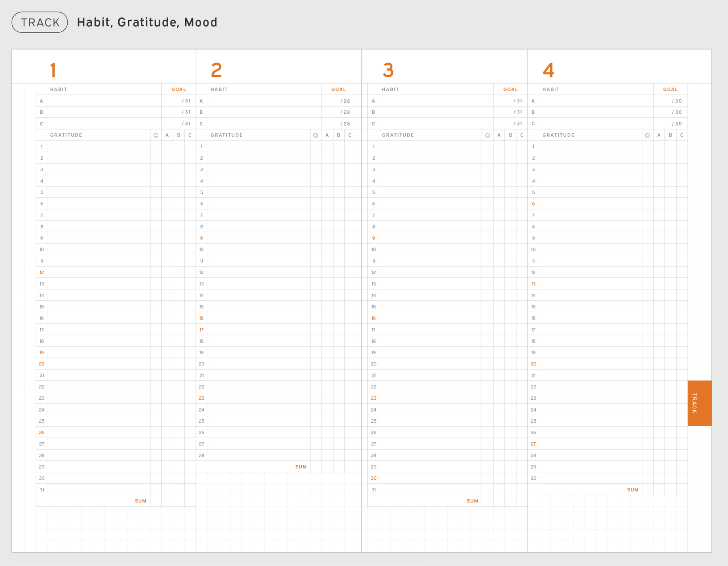Click SUM at bottom of month 2 column
Image resolution: width=728 pixels, height=566 pixels.
(301, 466)
